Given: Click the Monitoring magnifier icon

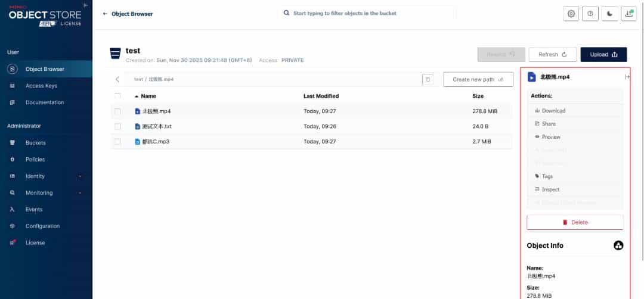Looking at the screenshot, I should (x=13, y=193).
